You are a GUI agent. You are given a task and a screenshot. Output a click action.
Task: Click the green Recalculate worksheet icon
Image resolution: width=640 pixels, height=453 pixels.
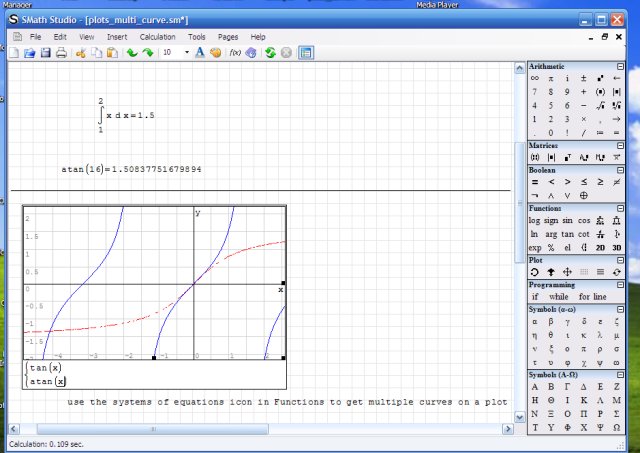[270, 52]
